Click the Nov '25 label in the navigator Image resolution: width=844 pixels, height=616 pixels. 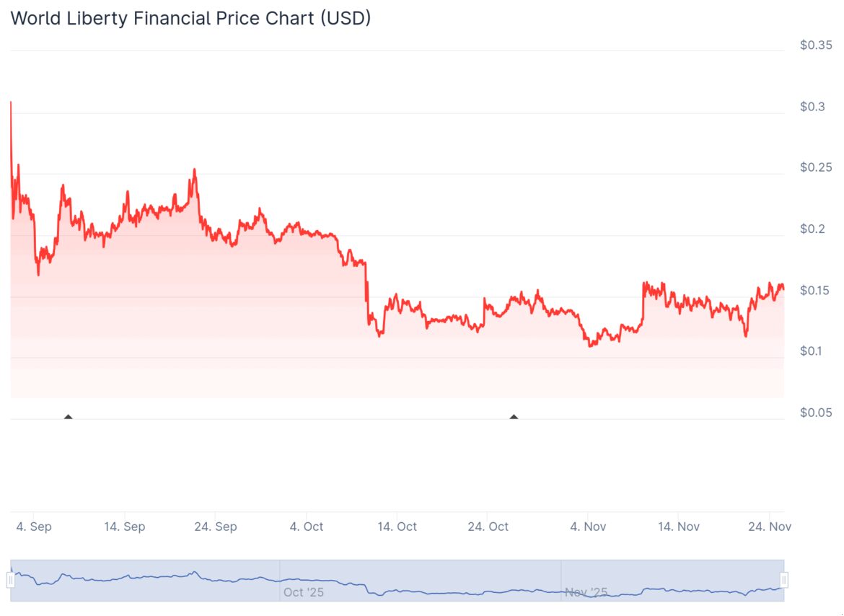(586, 592)
